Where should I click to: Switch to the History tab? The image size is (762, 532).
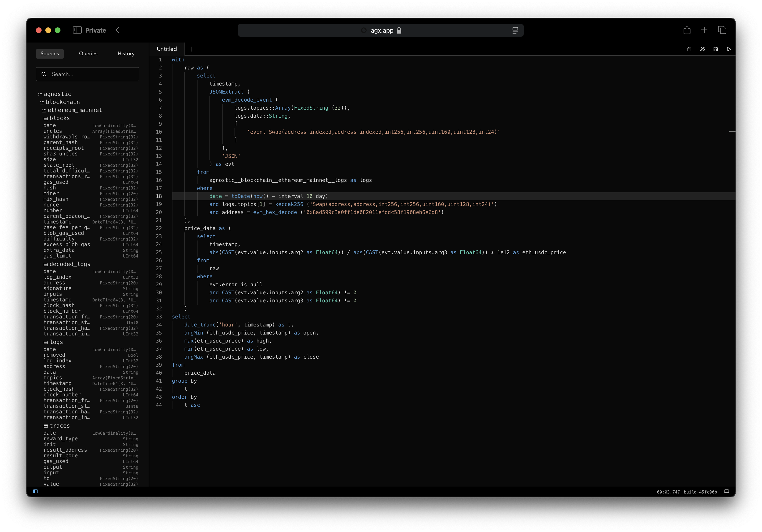click(x=126, y=53)
